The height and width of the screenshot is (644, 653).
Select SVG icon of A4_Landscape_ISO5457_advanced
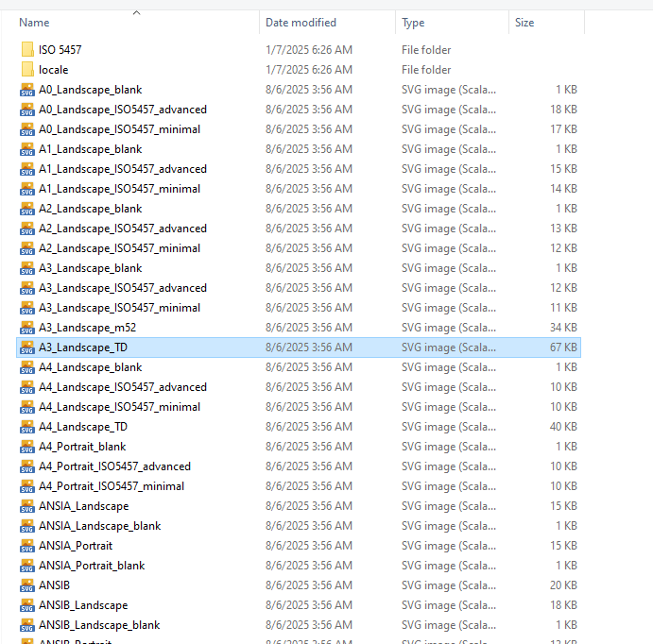tap(27, 387)
